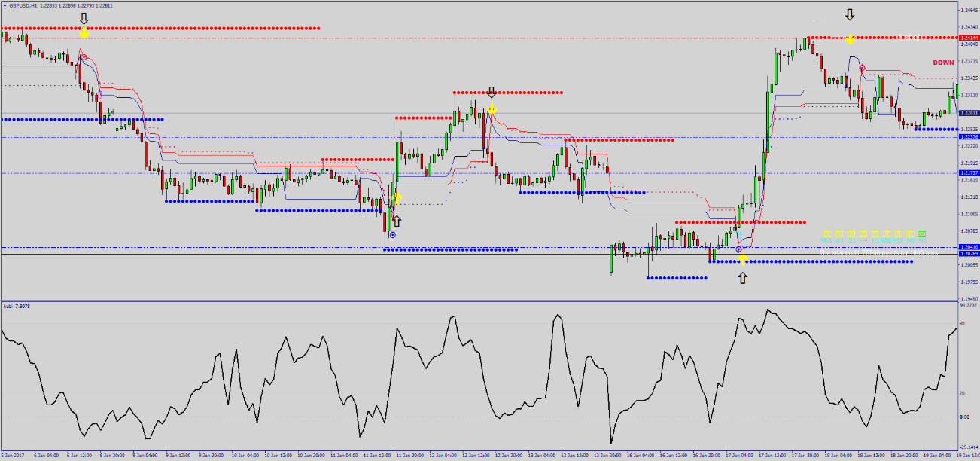The height and width of the screenshot is (461, 980).
Task: Click the green M1 timeframe signal box
Action: 922,234
